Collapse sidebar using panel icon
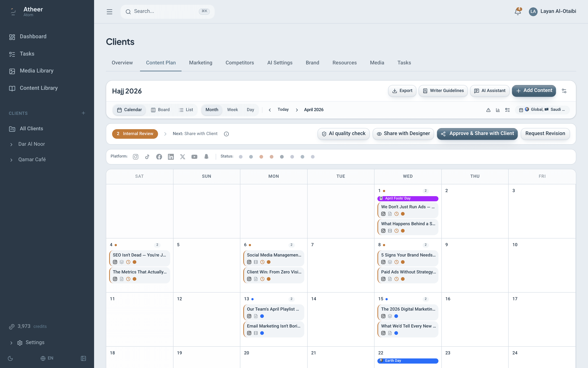The height and width of the screenshot is (368, 588). (83, 358)
